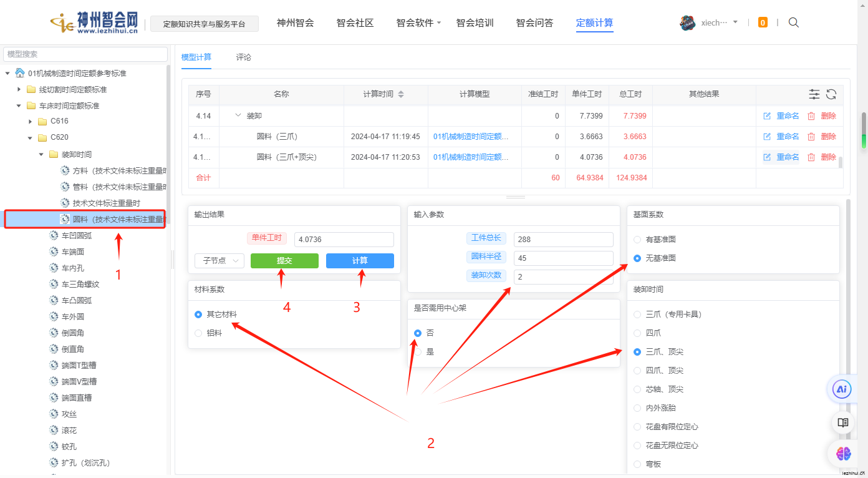The height and width of the screenshot is (478, 868).
Task: Click edit icon in 圆料（三爪） row
Action: 767,137
